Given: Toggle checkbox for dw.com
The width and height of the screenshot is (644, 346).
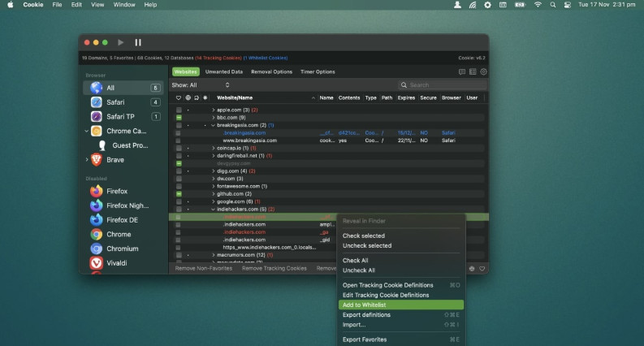Looking at the screenshot, I should [179, 179].
